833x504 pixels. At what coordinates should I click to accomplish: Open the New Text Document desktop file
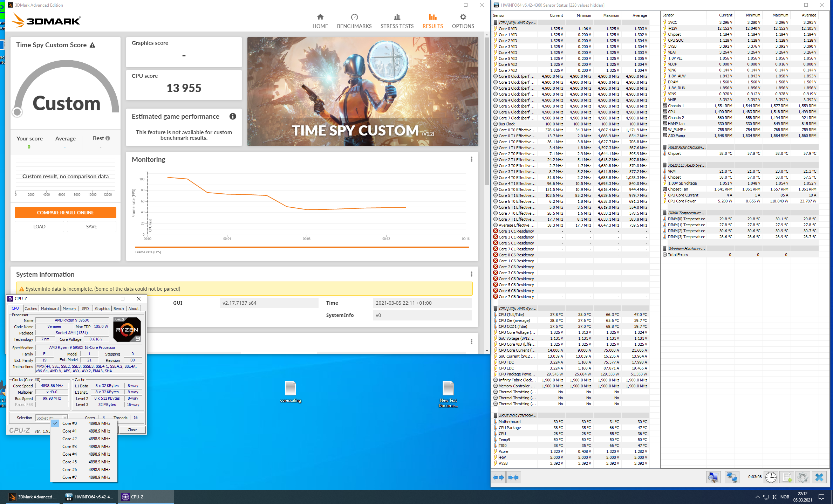point(448,394)
